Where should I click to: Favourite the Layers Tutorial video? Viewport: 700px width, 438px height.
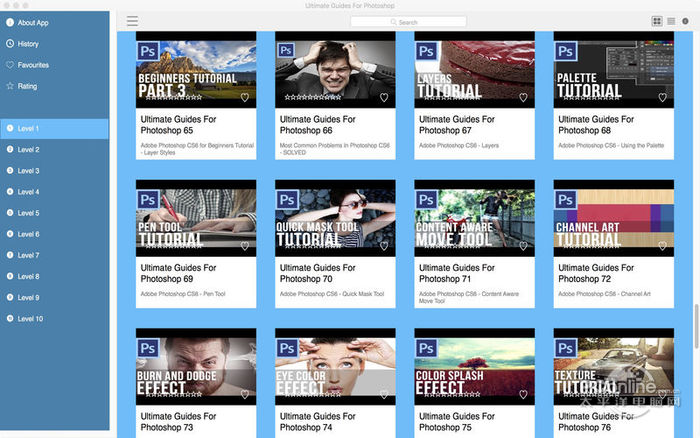tap(523, 97)
